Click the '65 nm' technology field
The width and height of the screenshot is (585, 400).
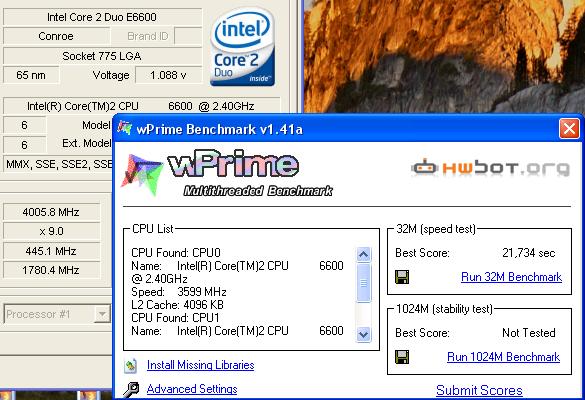click(x=31, y=75)
